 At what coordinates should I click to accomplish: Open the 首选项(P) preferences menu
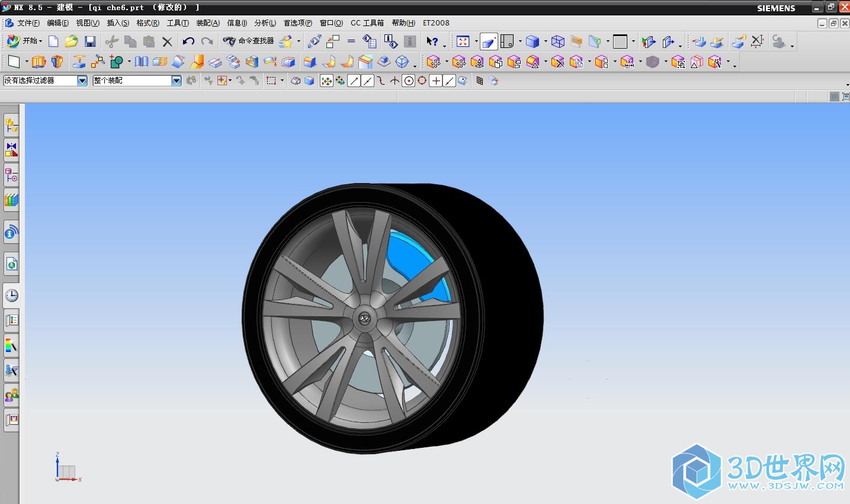click(298, 23)
